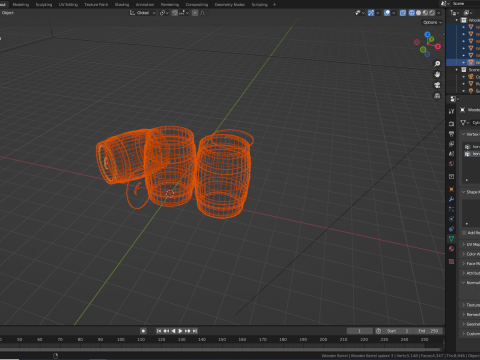Switch to the Modeling workspace tab
The width and height of the screenshot is (480, 360).
coord(20,4)
